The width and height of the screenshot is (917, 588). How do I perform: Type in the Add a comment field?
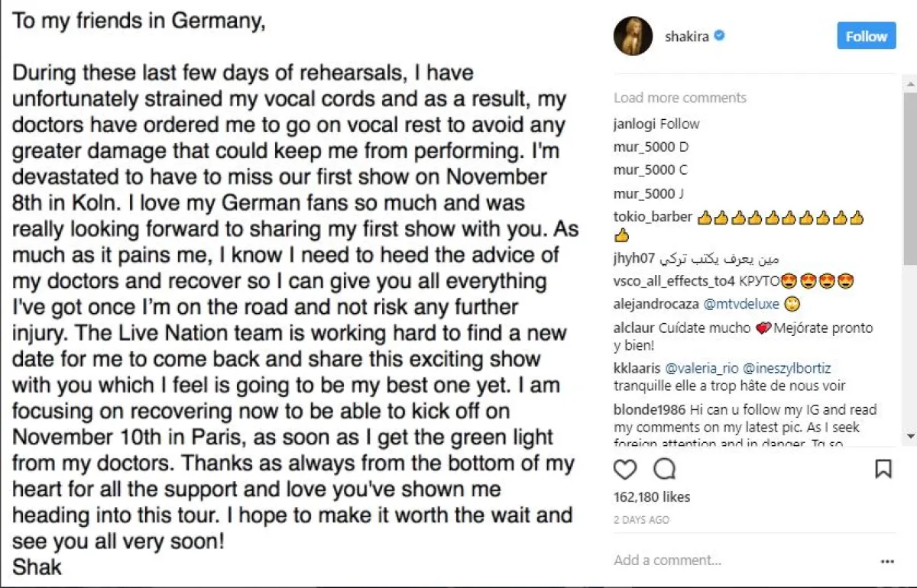734,561
